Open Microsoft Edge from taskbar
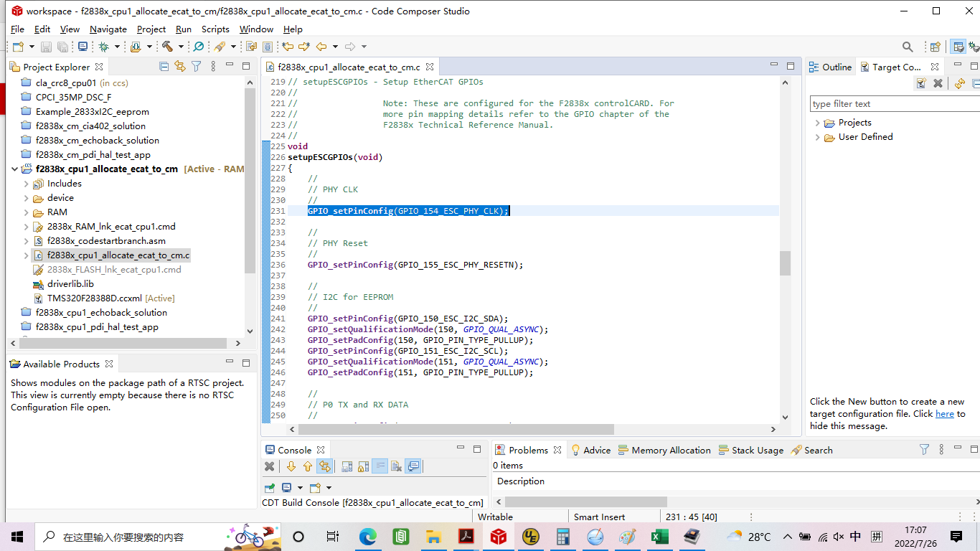 coord(368,537)
